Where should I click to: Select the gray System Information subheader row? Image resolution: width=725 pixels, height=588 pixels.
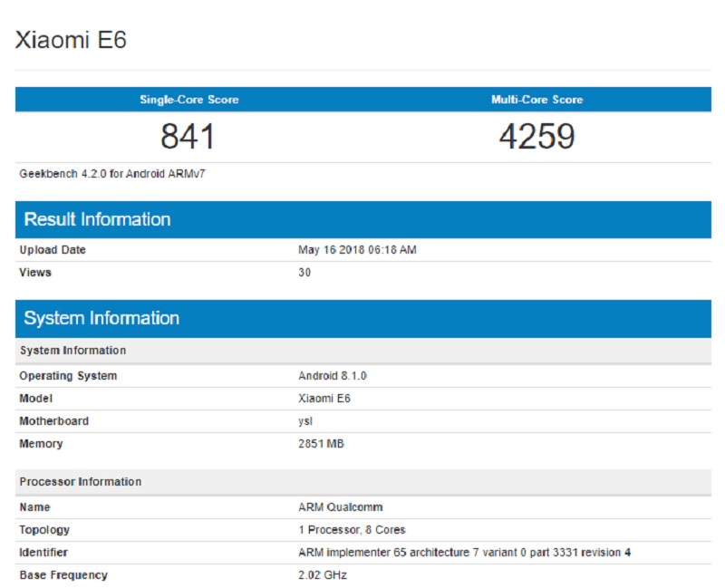pos(363,351)
